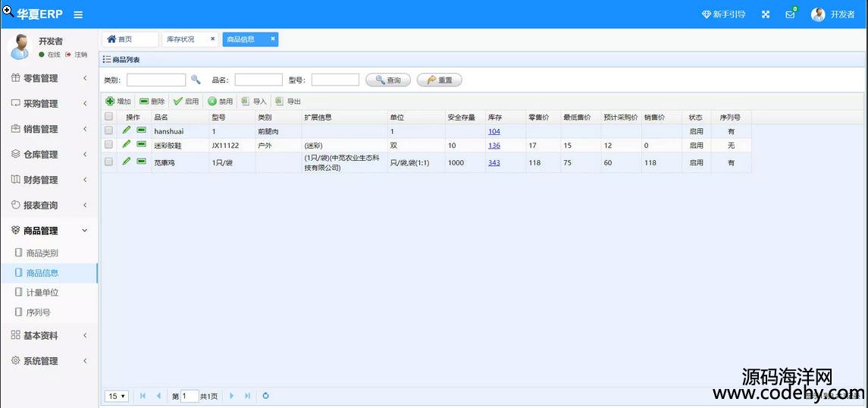Click the 增加 add toolbar button
868x408 pixels.
pos(118,102)
